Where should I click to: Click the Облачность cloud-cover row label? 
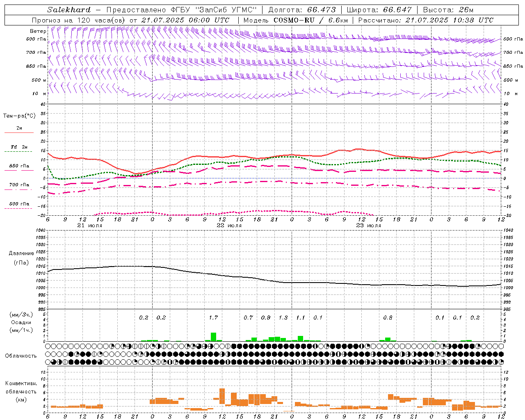tap(21, 356)
